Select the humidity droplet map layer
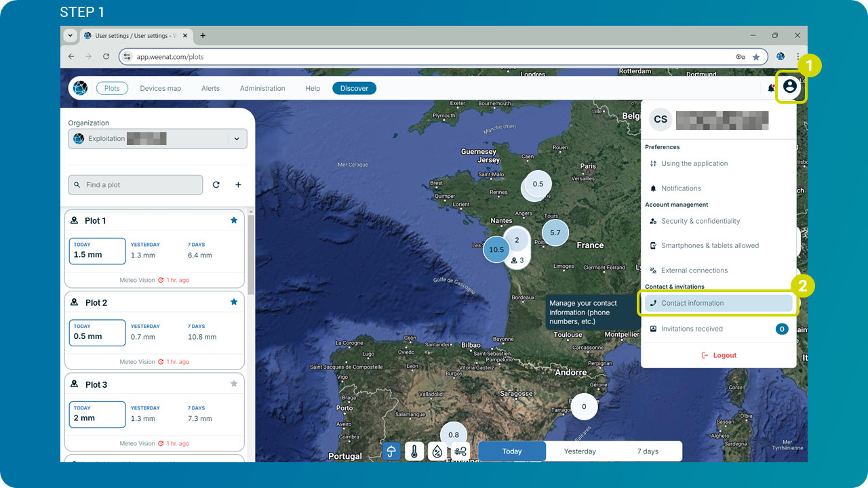The image size is (868, 488). click(x=437, y=451)
